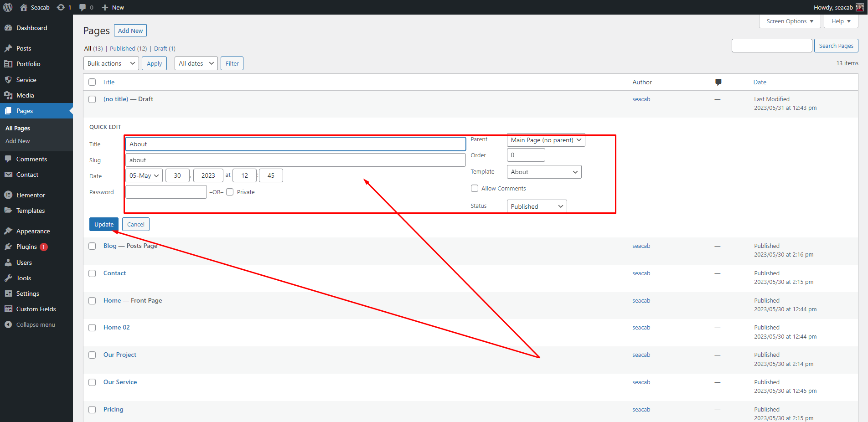Click the Cancel button in Quick Edit
Screen dimensions: 868x422
tap(136, 224)
